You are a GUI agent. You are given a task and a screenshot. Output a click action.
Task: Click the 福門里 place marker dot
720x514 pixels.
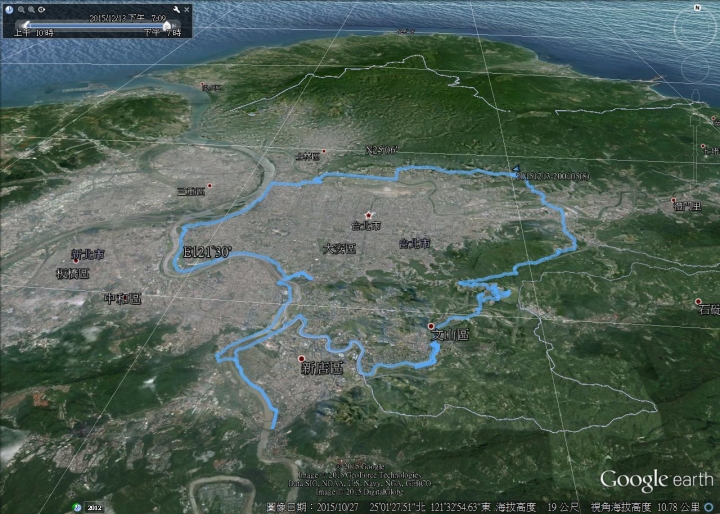coord(674,200)
